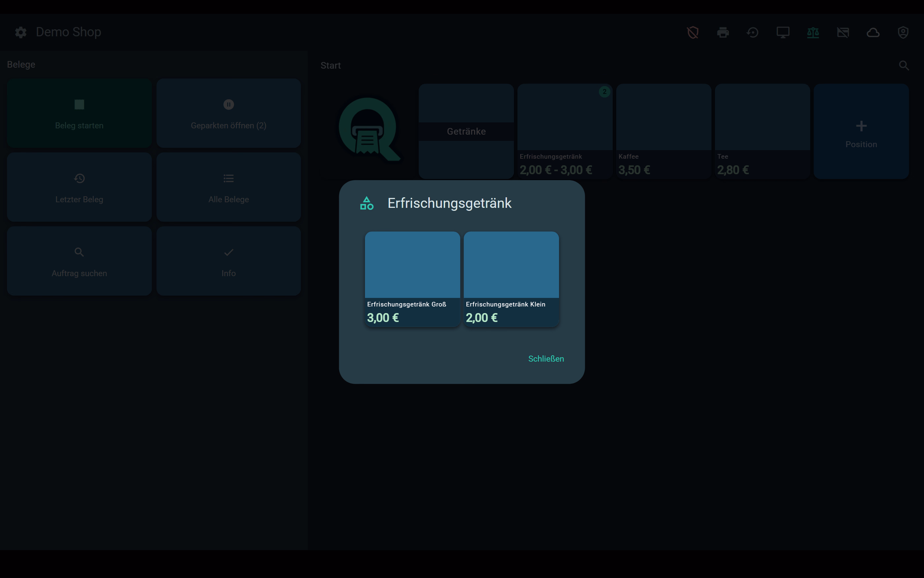Image resolution: width=924 pixels, height=578 pixels.
Task: Add Kaffee for 3,50 €
Action: (x=664, y=131)
